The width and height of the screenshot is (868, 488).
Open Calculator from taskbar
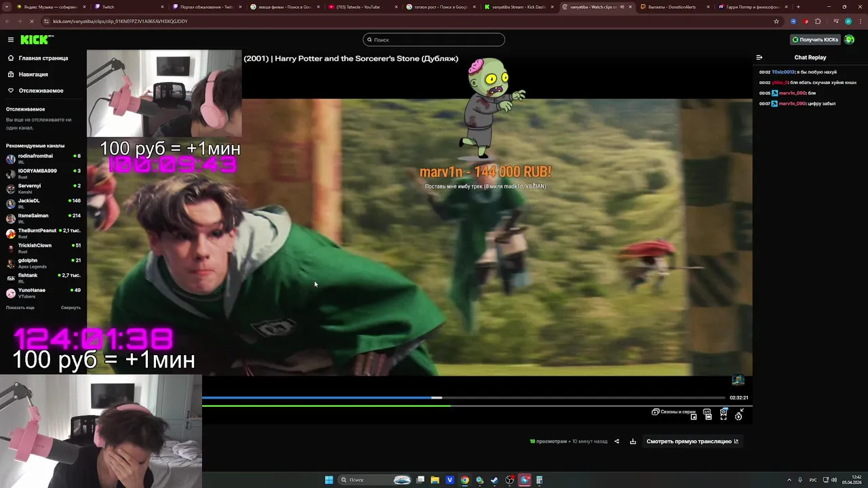(x=539, y=480)
